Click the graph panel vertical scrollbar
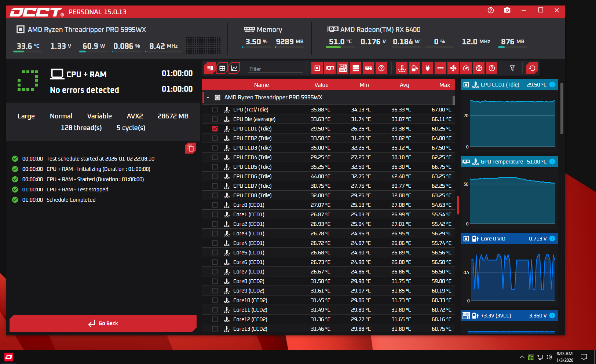The width and height of the screenshot is (596, 364). [562, 109]
